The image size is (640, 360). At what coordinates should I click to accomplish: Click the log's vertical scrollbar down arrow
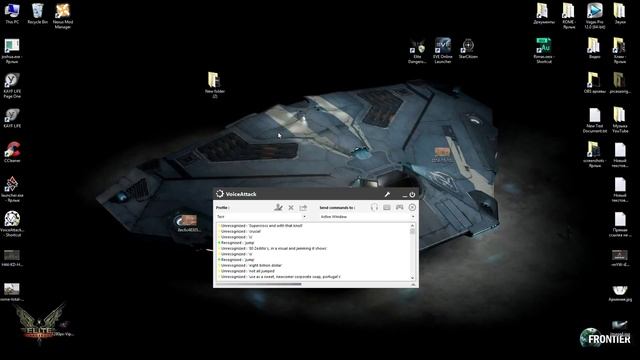[412, 278]
